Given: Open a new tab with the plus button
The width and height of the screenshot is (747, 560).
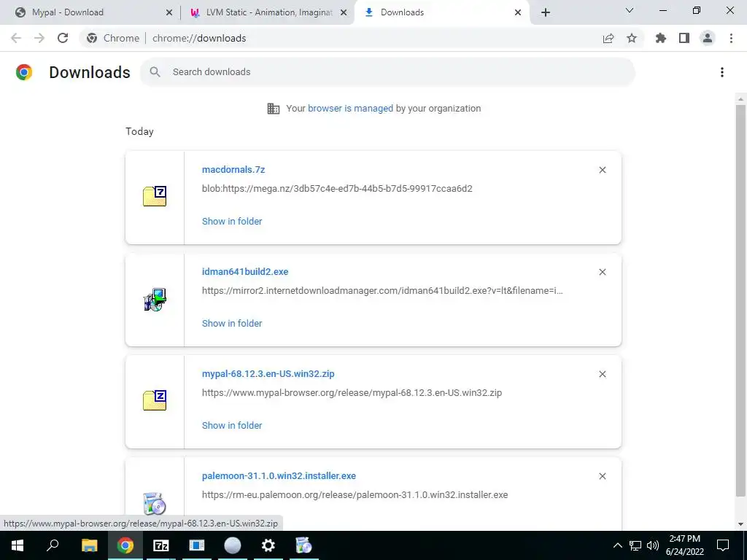Looking at the screenshot, I should tap(546, 12).
